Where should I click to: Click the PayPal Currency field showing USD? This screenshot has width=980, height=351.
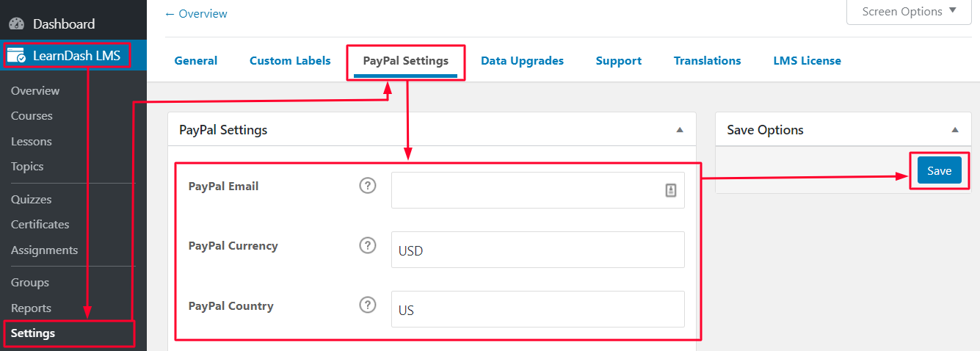pyautogui.click(x=538, y=250)
